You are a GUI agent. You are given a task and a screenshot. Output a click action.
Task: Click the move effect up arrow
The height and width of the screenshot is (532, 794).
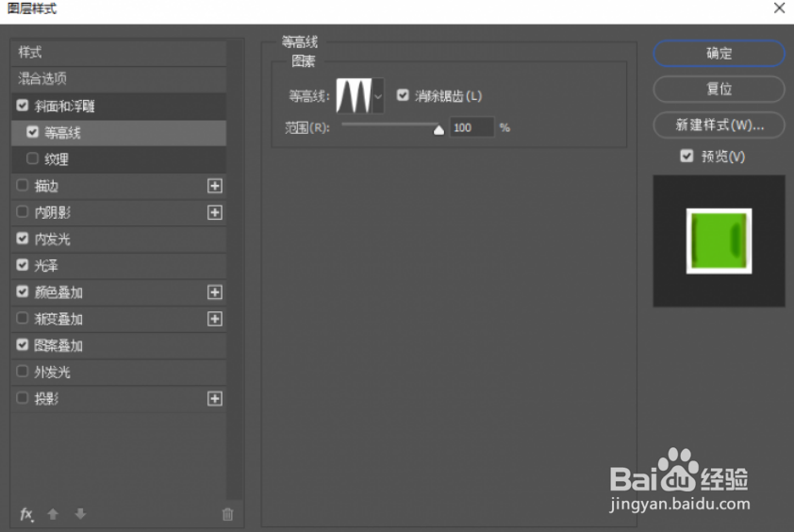53,514
